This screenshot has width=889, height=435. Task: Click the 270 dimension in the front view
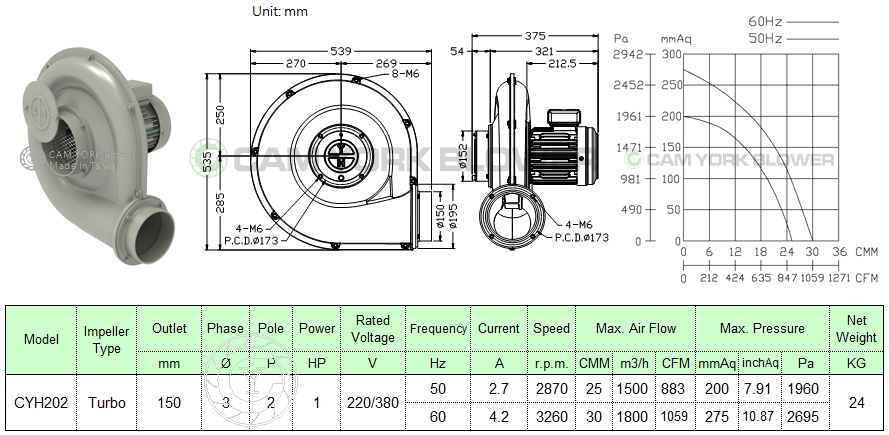[x=295, y=63]
